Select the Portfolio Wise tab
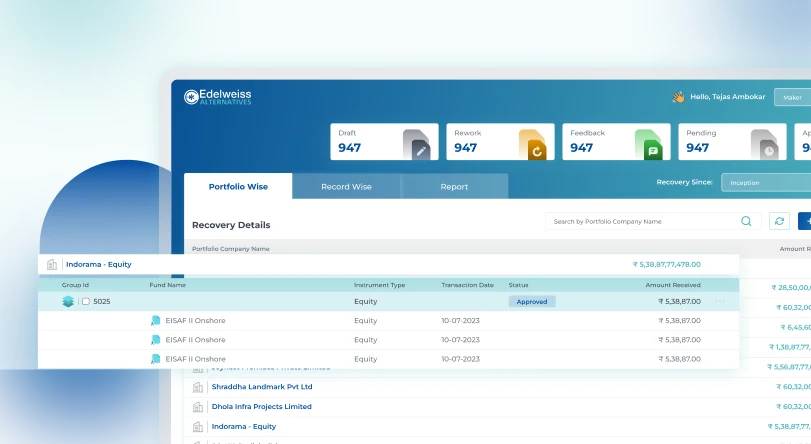Viewport: 811px width, 444px height. click(x=238, y=187)
